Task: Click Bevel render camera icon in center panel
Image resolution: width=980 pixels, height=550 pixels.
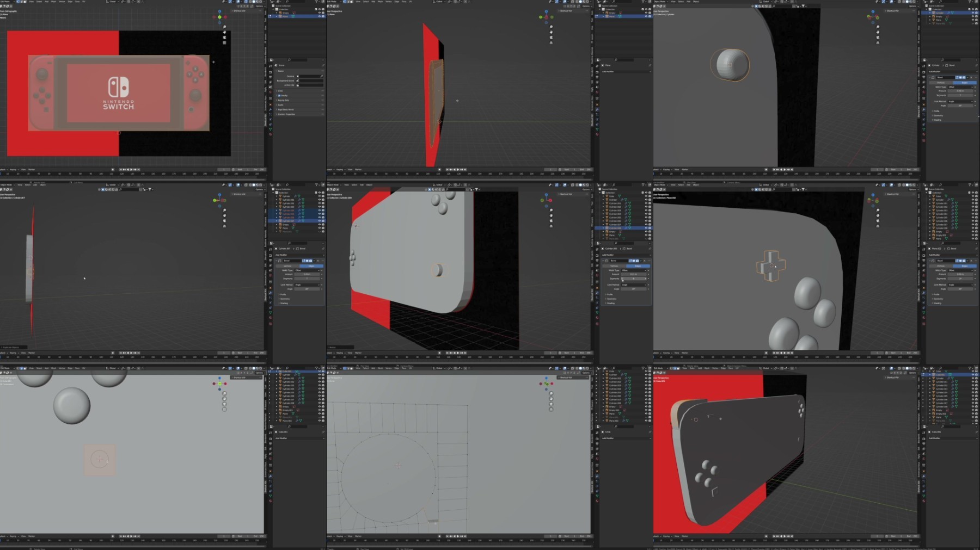Action: pyautogui.click(x=638, y=261)
